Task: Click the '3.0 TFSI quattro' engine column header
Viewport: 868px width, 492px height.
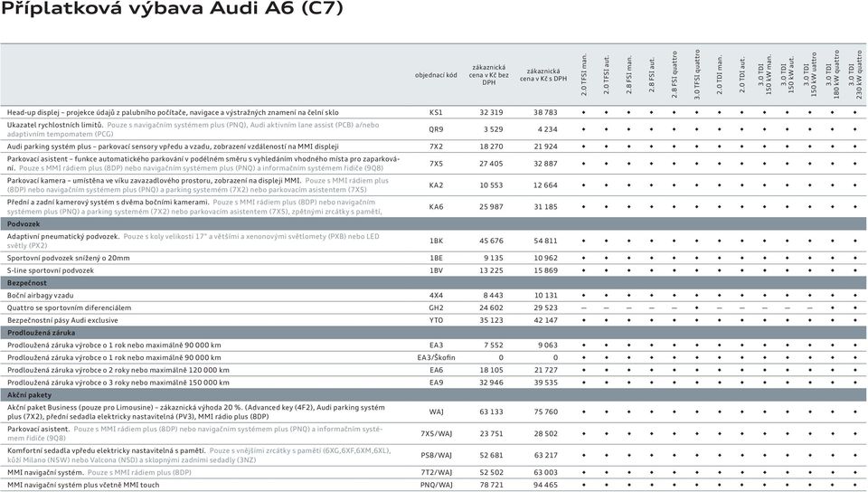Action: click(x=697, y=75)
